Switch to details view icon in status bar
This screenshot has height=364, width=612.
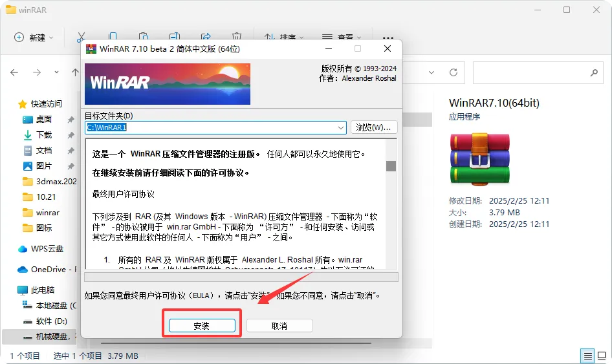(587, 356)
